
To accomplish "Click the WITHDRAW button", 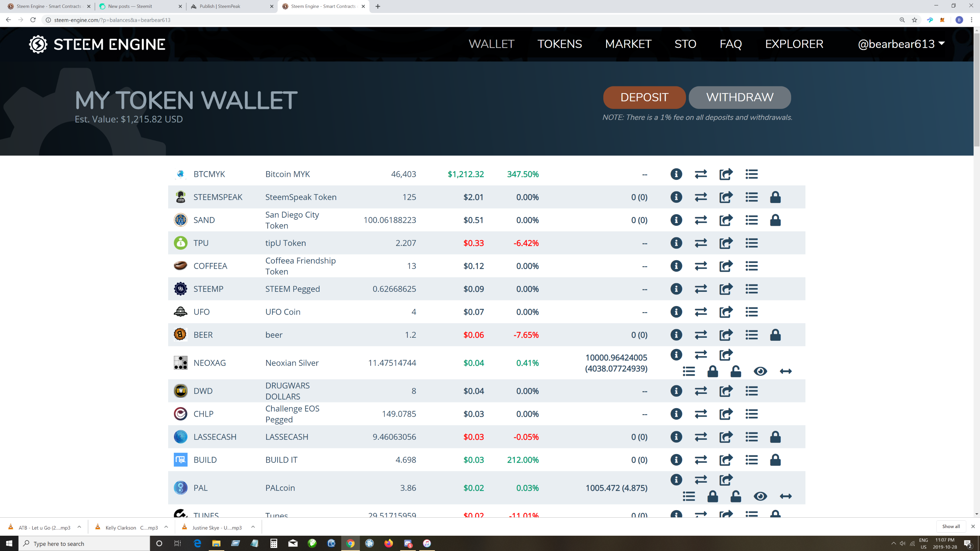I will point(739,97).
